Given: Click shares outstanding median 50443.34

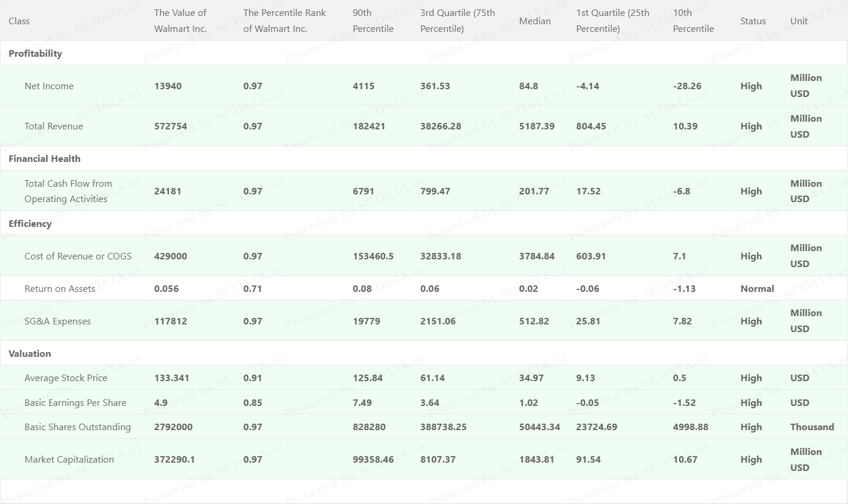Looking at the screenshot, I should click(540, 427).
